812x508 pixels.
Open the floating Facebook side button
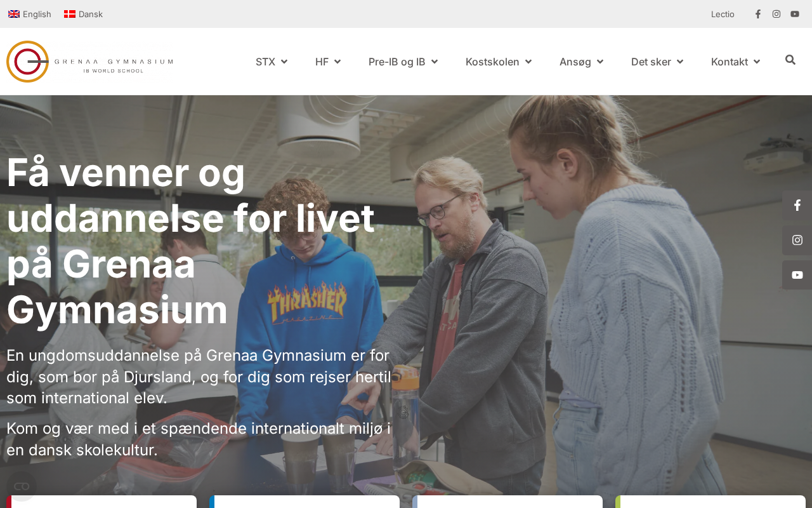797,205
